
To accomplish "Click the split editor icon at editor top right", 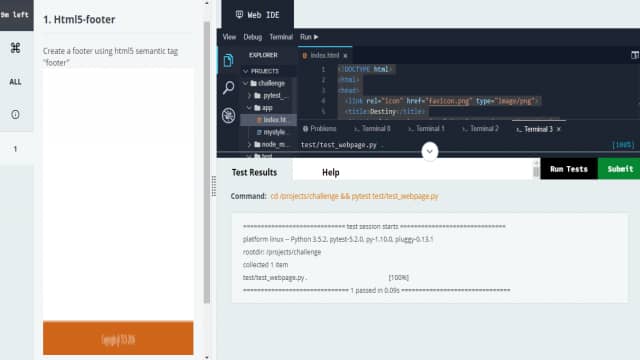I will click(x=635, y=55).
